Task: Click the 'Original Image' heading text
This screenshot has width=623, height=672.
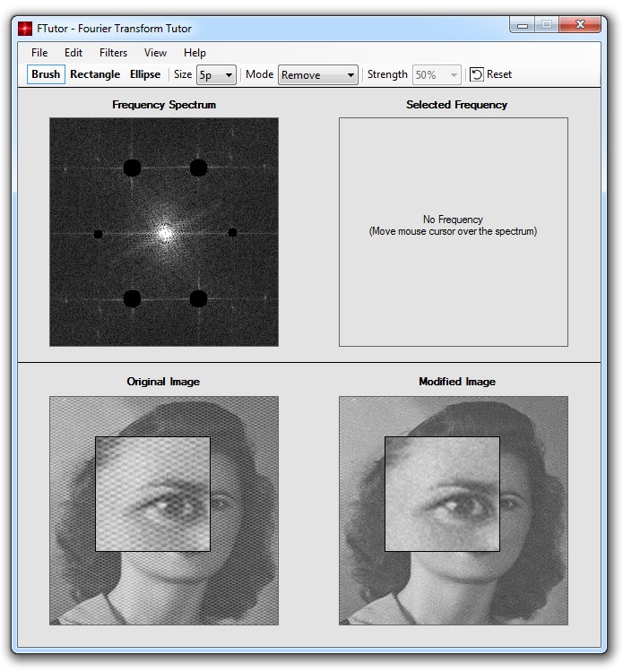Action: (x=163, y=382)
